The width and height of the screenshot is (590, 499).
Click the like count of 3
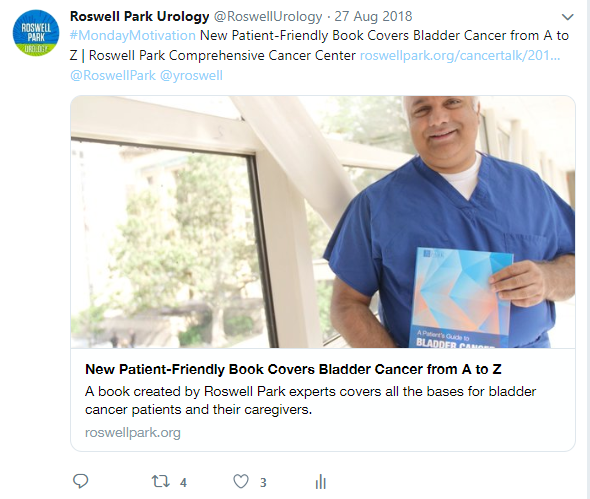(263, 482)
